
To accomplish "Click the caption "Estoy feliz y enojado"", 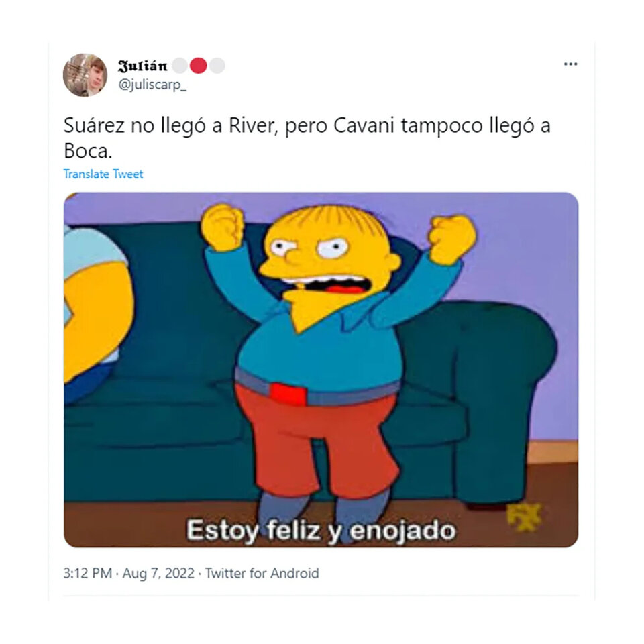I will pyautogui.click(x=321, y=530).
